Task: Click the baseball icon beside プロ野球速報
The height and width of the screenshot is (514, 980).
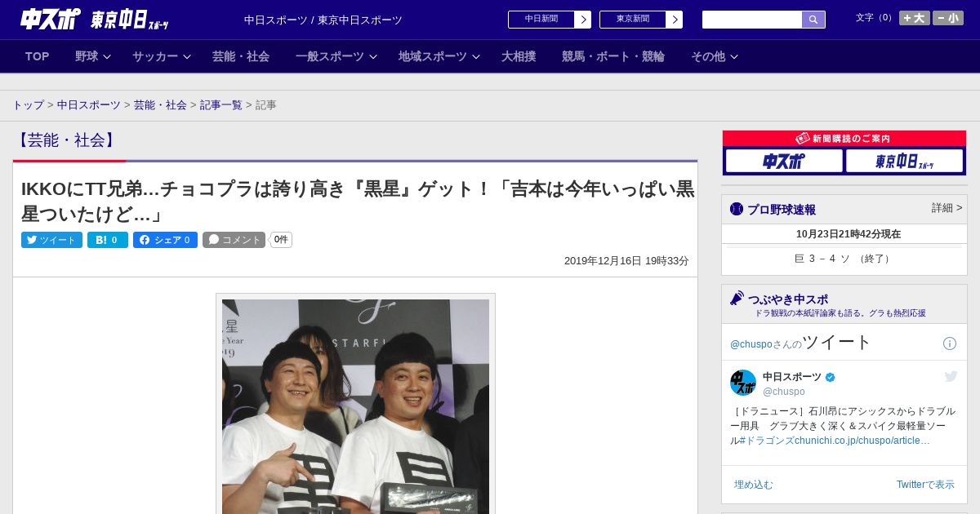Action: [x=737, y=209]
